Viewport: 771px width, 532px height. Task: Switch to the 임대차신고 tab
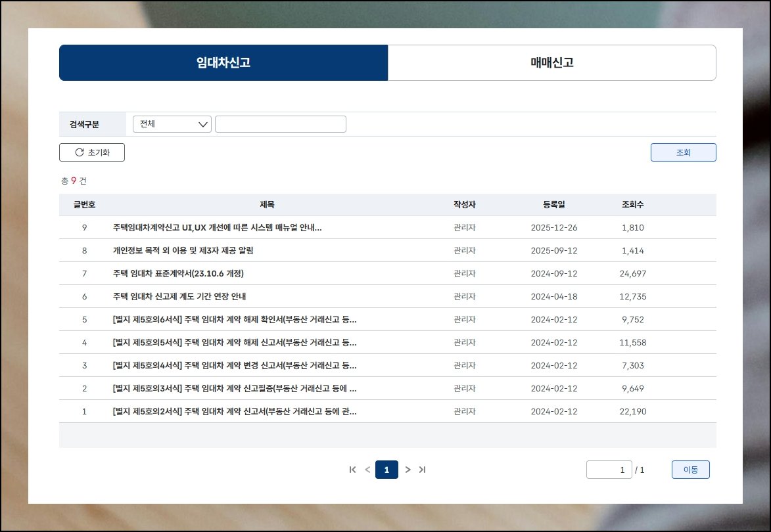click(223, 62)
